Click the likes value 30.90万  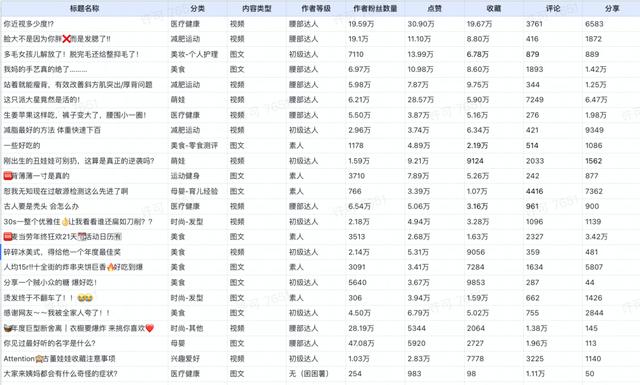421,24
